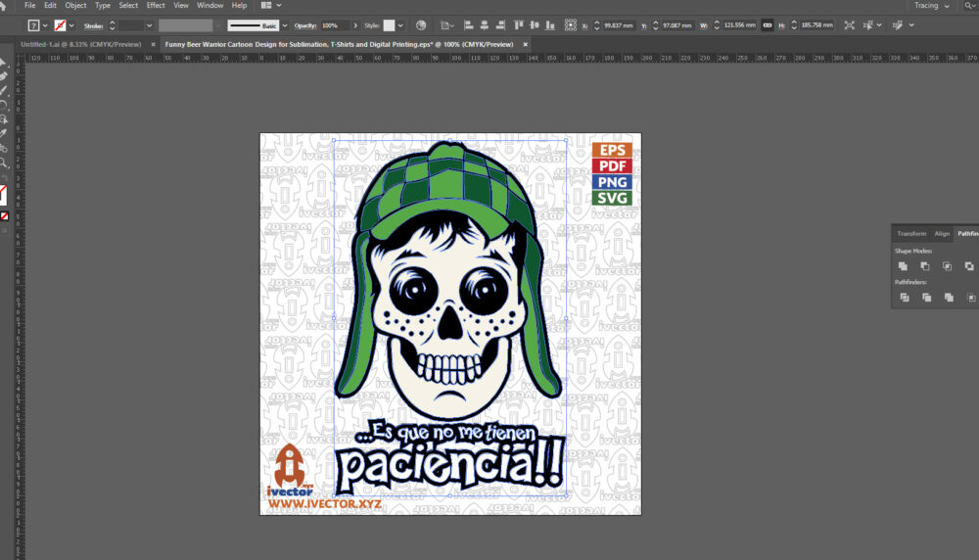The image size is (979, 560).
Task: Click the Home icon in the top corner
Action: pos(3,5)
